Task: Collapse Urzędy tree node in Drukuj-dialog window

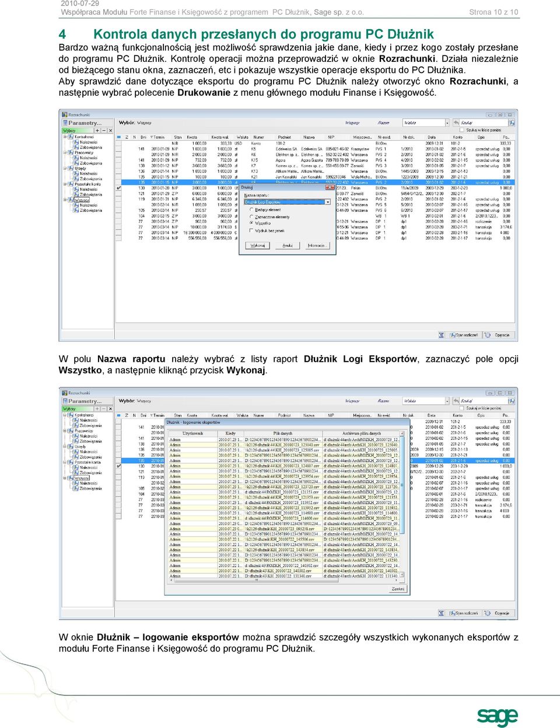Action: [65, 169]
